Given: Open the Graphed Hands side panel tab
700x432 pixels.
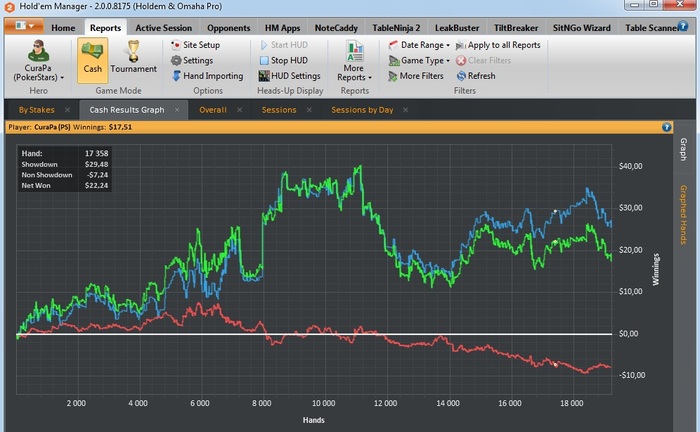Looking at the screenshot, I should pos(683,215).
